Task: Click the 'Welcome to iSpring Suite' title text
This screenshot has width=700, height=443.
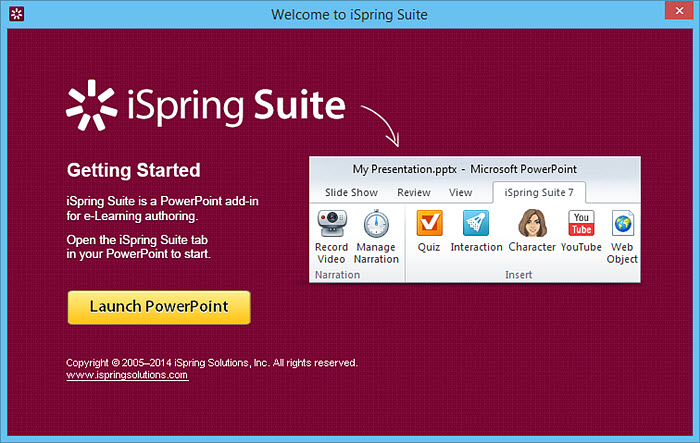Action: 349,15
